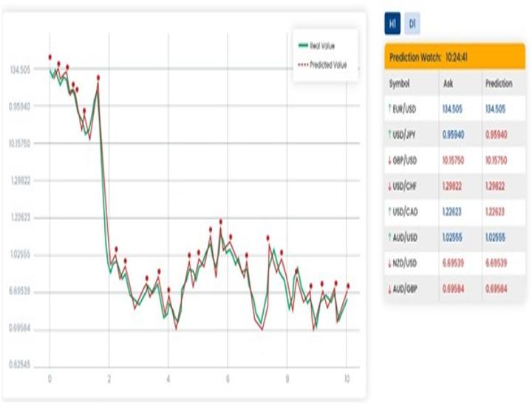Open the Prediction Watch header bar
The height and width of the screenshot is (406, 532).
pyautogui.click(x=454, y=57)
